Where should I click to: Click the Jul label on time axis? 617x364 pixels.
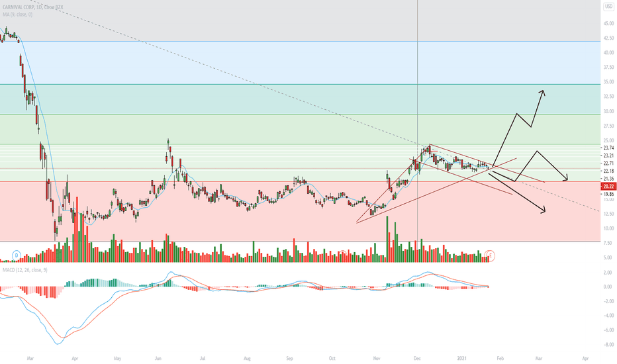click(x=203, y=359)
